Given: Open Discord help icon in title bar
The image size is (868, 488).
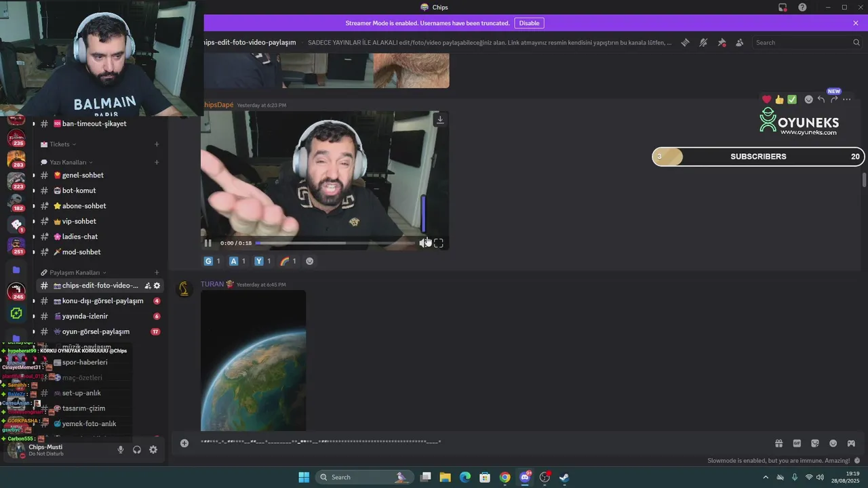Looking at the screenshot, I should pos(802,7).
